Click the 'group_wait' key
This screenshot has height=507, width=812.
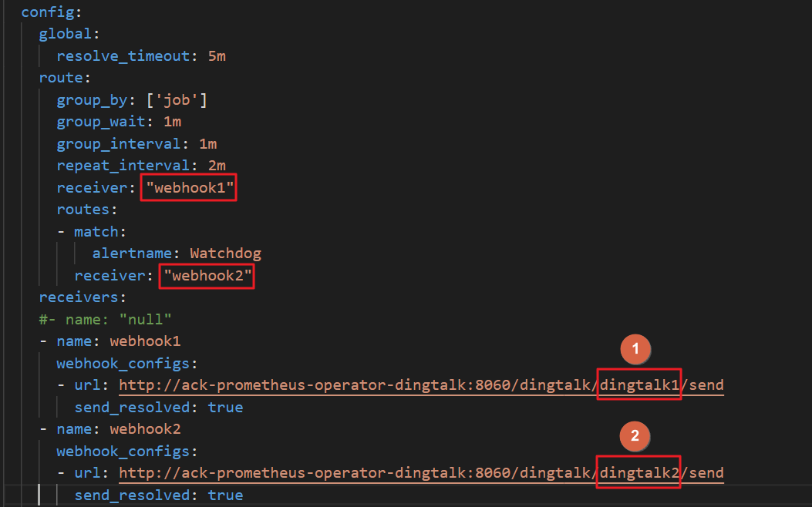click(x=101, y=122)
